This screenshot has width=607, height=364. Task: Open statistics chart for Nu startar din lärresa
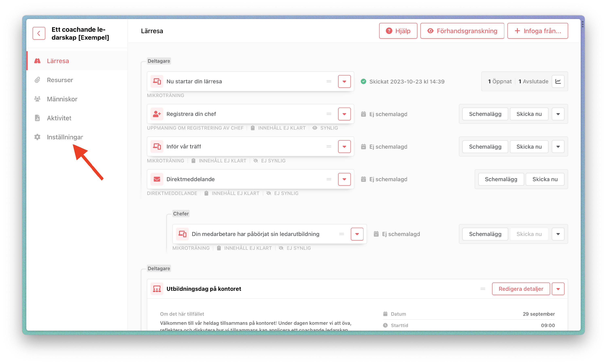pyautogui.click(x=558, y=81)
